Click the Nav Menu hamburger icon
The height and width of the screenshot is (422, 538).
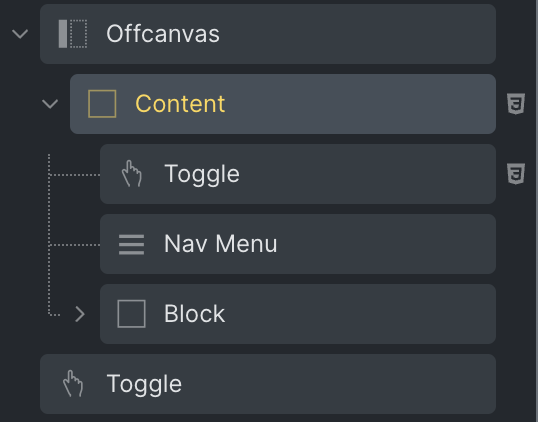click(131, 244)
